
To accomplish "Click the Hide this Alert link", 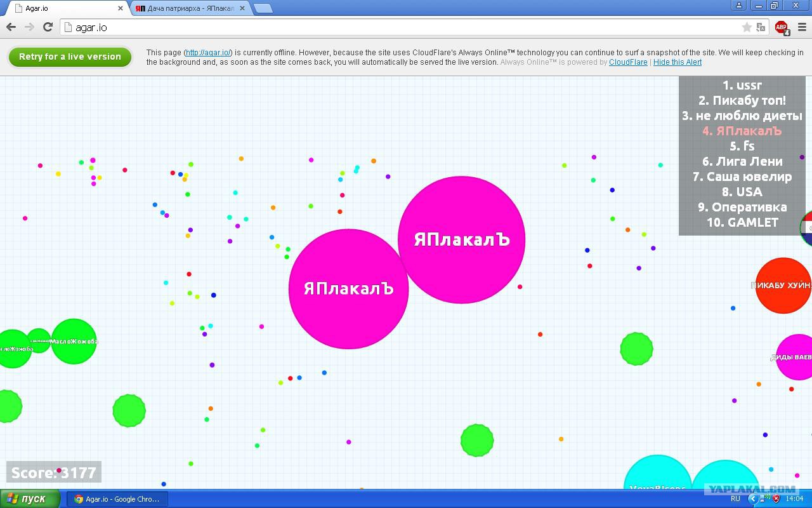I will tap(678, 62).
